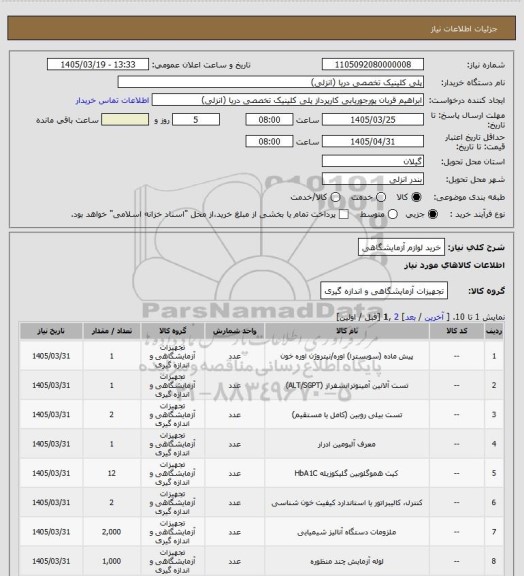This screenshot has height=576, width=524.
Task: Click quantity 12 in the HbA1C row
Action: [112, 473]
